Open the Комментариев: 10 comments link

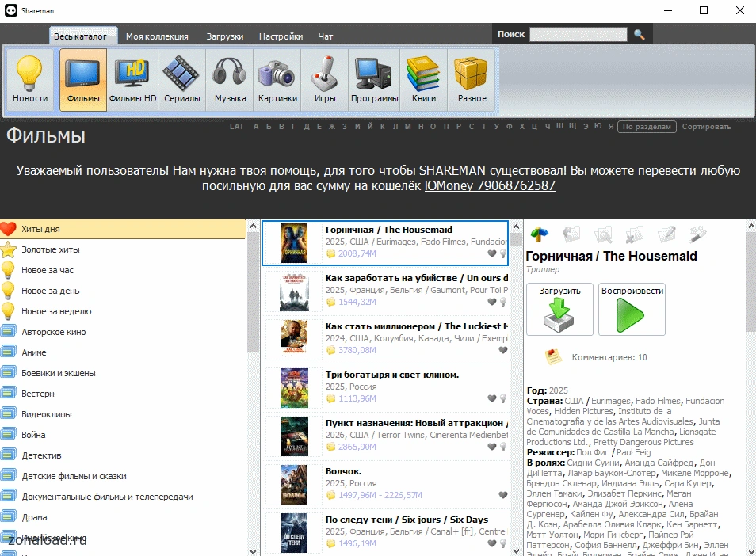click(x=609, y=357)
